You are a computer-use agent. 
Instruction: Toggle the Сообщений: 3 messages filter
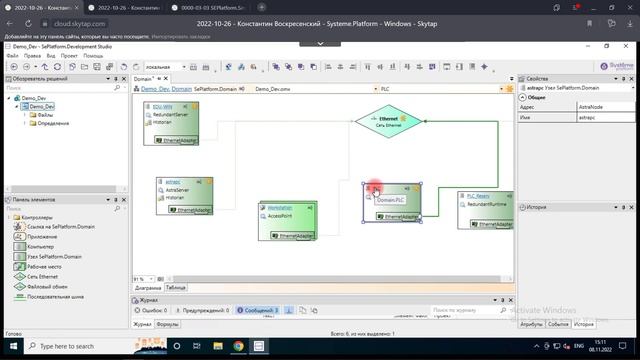[258, 310]
